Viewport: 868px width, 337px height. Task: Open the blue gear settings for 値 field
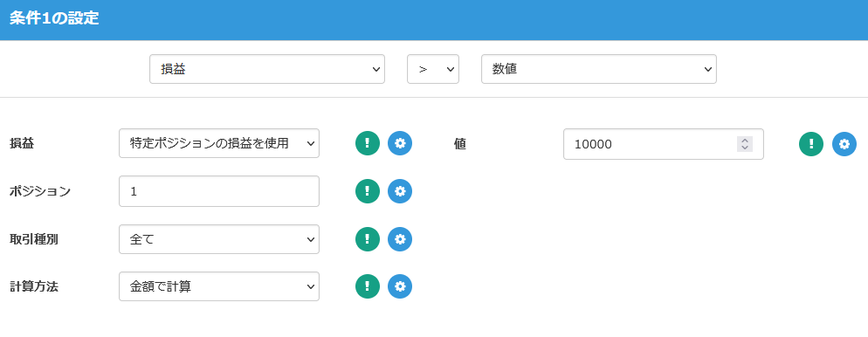[844, 144]
